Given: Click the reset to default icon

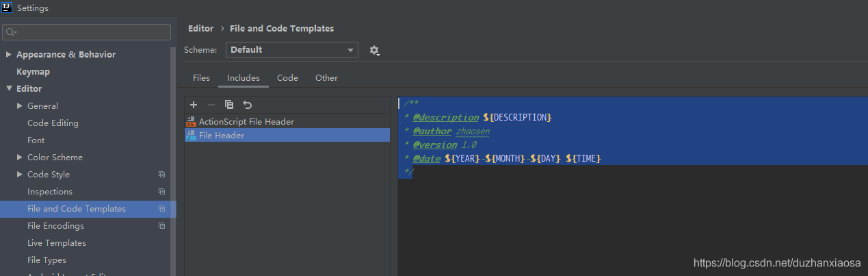Looking at the screenshot, I should 248,105.
